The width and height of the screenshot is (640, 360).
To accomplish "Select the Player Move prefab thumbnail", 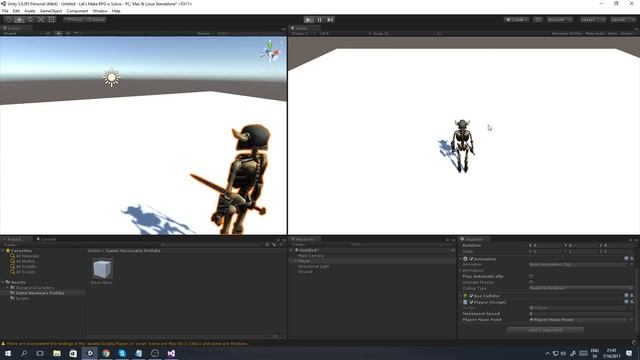I will coord(102,269).
